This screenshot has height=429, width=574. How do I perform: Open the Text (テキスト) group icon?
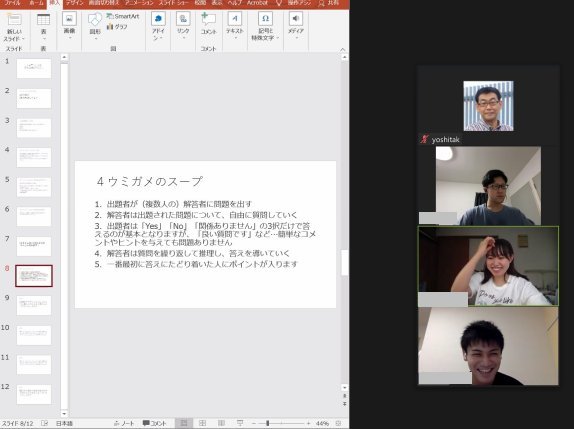pos(235,19)
